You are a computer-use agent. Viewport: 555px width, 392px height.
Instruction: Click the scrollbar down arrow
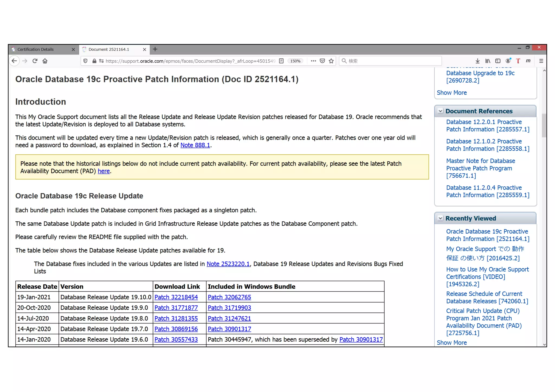[544, 345]
